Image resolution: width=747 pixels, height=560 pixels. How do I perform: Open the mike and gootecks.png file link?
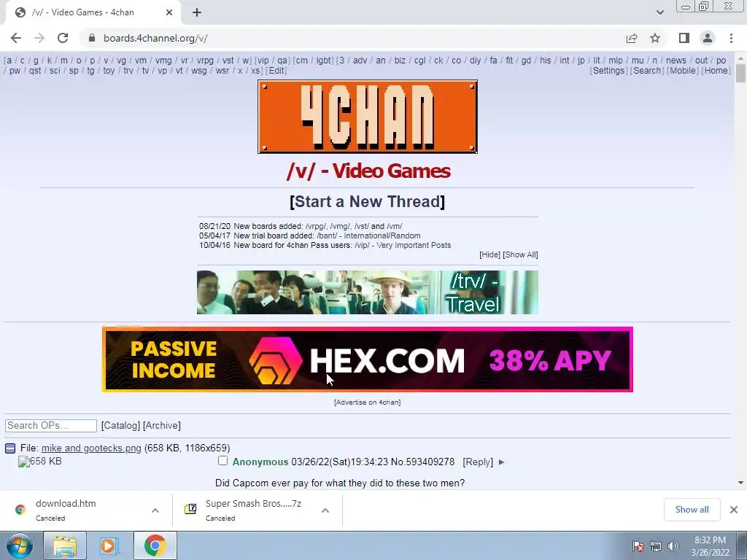(x=91, y=448)
